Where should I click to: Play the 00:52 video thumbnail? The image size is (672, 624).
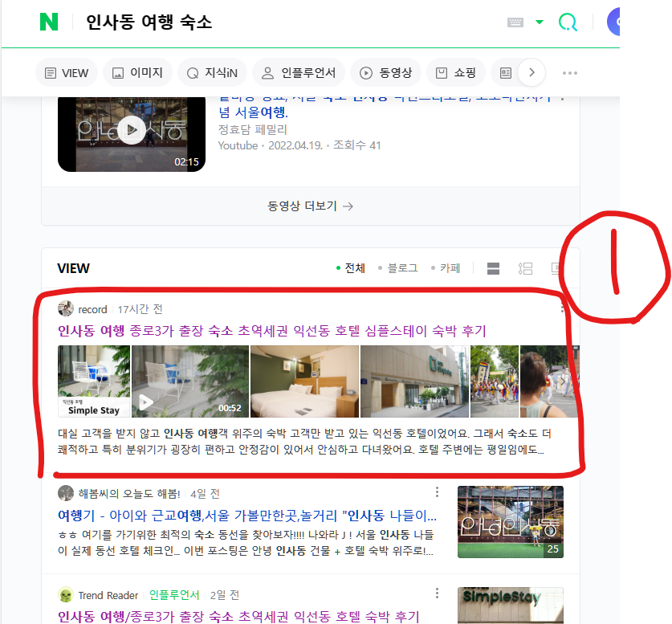point(189,381)
